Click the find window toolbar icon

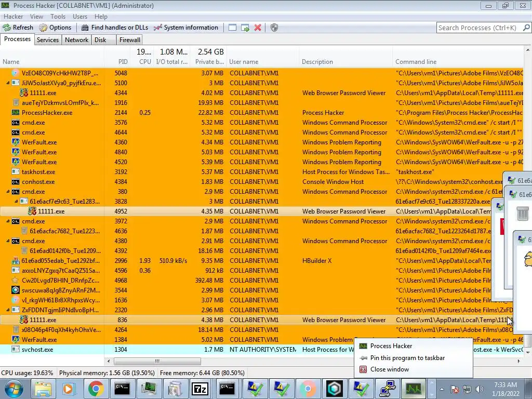point(232,28)
